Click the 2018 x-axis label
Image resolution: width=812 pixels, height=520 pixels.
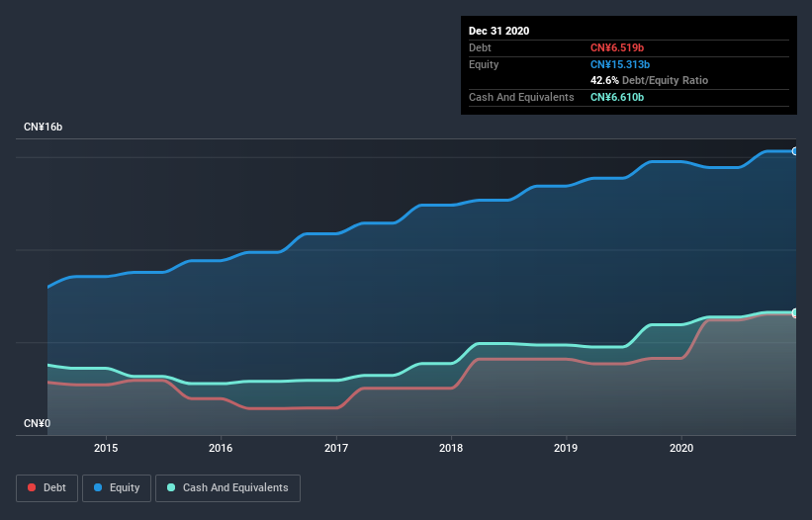coord(451,448)
